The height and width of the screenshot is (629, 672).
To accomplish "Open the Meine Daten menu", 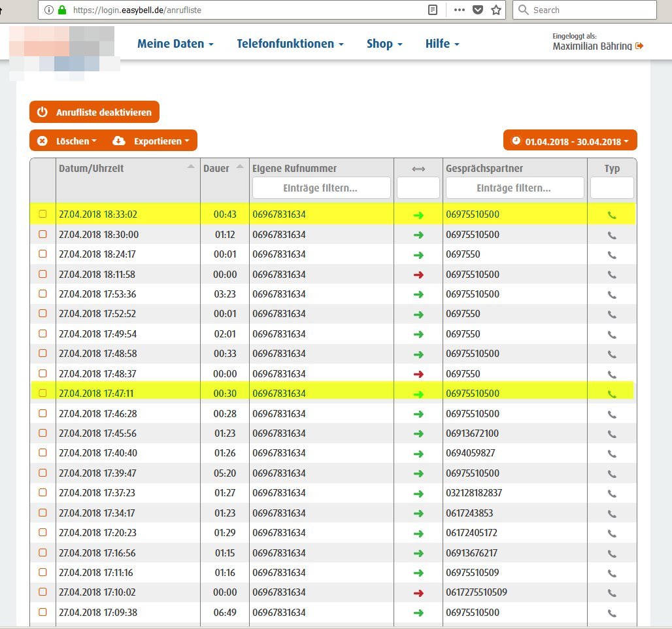I will 175,44.
